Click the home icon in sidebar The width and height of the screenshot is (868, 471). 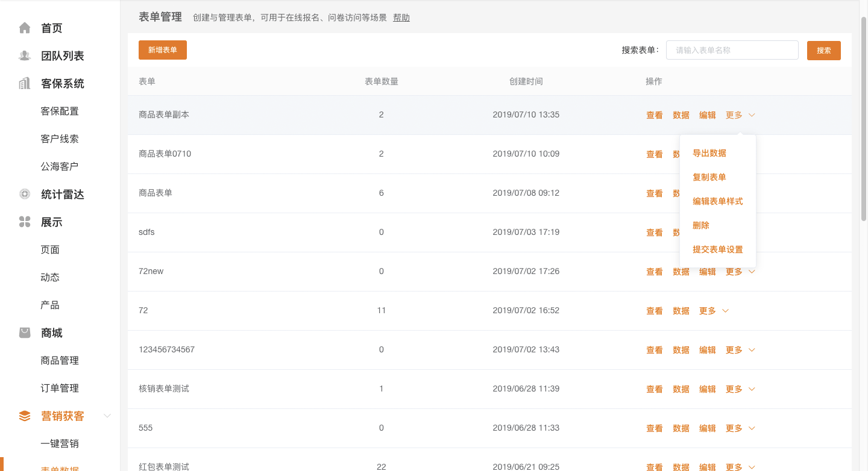coord(25,28)
